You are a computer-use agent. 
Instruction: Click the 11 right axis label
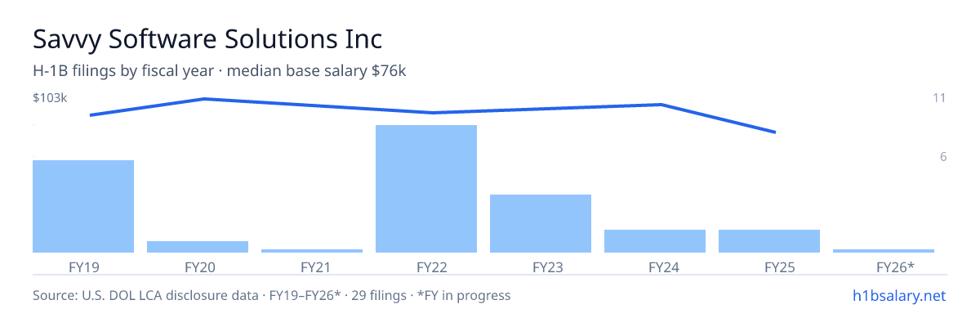(x=939, y=98)
